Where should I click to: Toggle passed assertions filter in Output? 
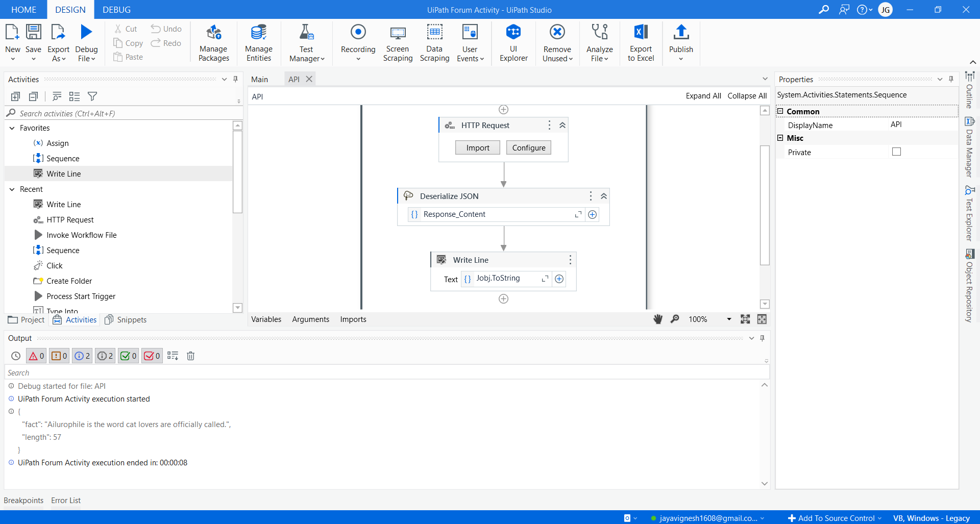(x=128, y=356)
